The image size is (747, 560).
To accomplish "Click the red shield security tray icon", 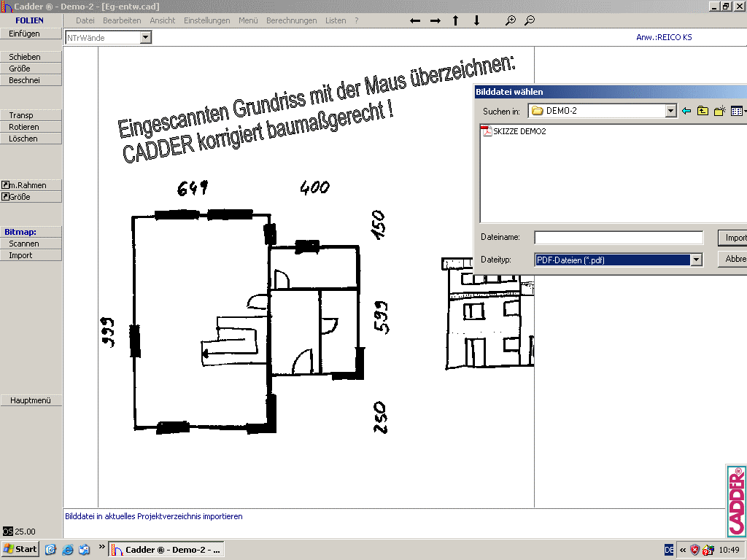I will pos(695,550).
